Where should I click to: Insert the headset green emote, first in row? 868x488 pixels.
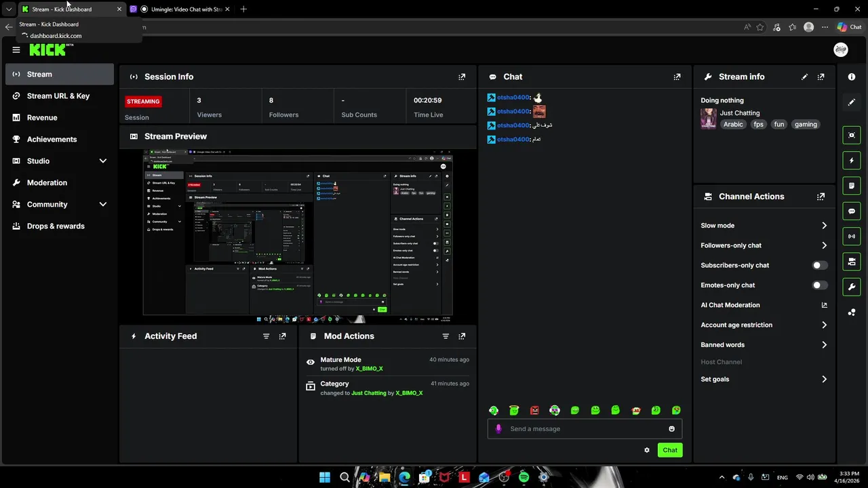494,411
